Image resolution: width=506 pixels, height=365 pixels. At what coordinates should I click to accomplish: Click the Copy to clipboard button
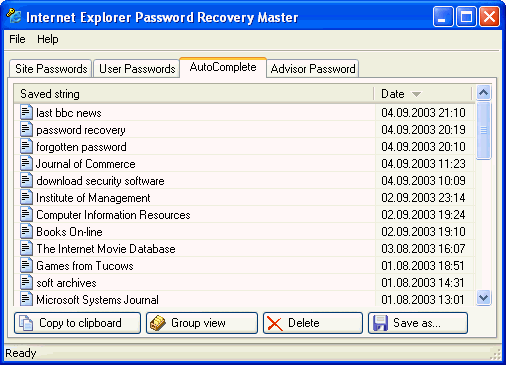pos(77,323)
